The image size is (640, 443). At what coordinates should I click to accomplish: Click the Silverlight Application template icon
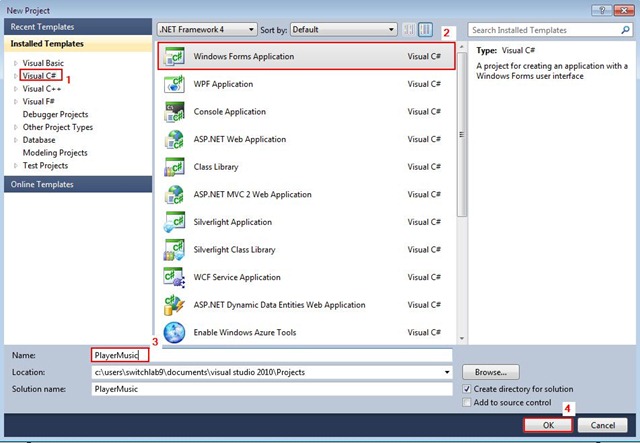tap(174, 222)
